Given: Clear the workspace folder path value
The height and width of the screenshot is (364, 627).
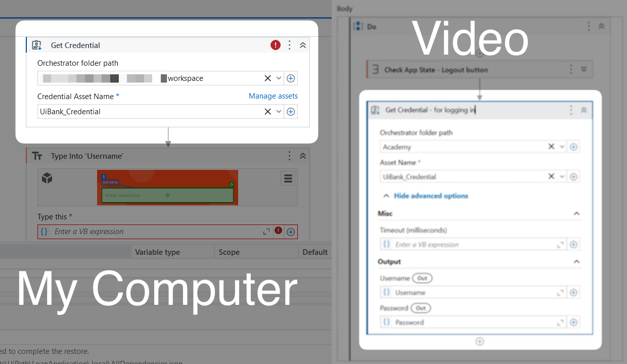Looking at the screenshot, I should coord(267,78).
